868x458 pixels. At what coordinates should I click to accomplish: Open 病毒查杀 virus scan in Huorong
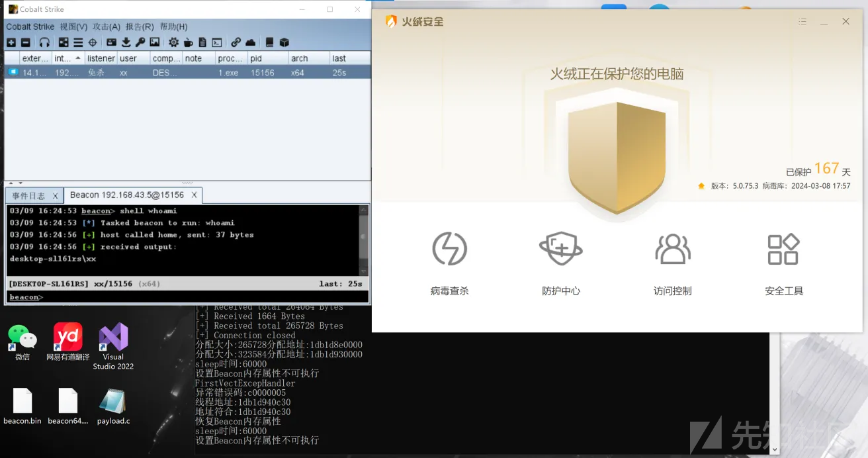click(x=450, y=263)
